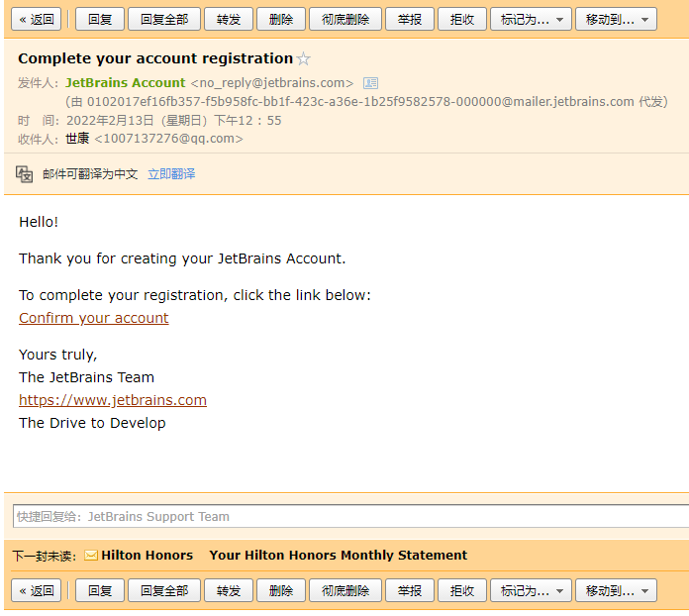Click top 删除 delete button
Screen dimensions: 689x616
coord(281,20)
